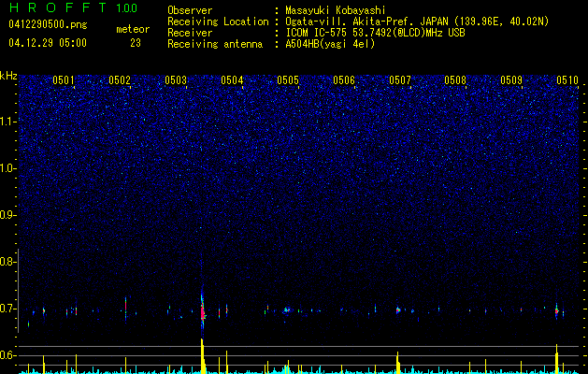Click the 0506 time marker
This screenshot has width=588, height=374.
point(344,79)
